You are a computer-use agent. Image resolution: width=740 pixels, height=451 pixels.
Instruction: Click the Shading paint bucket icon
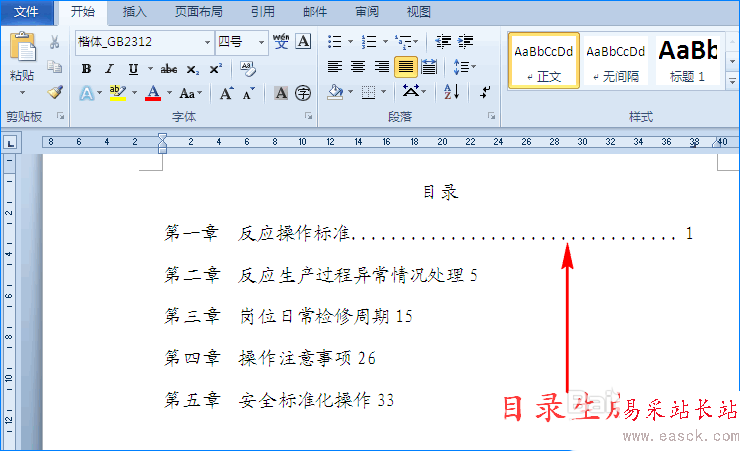pos(336,92)
